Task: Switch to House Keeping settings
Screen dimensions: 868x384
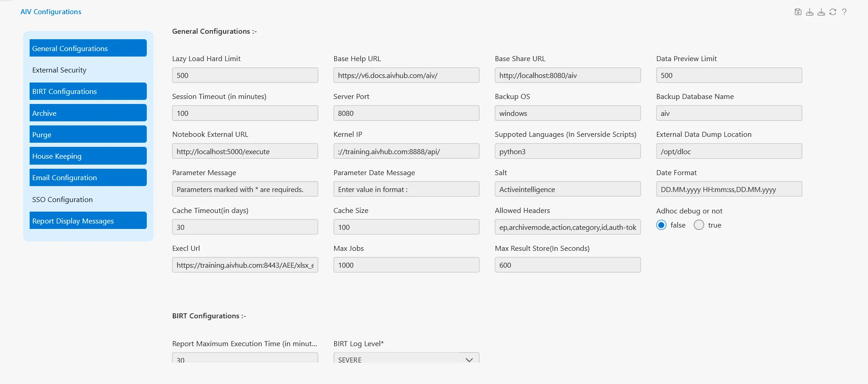Action: click(x=88, y=156)
